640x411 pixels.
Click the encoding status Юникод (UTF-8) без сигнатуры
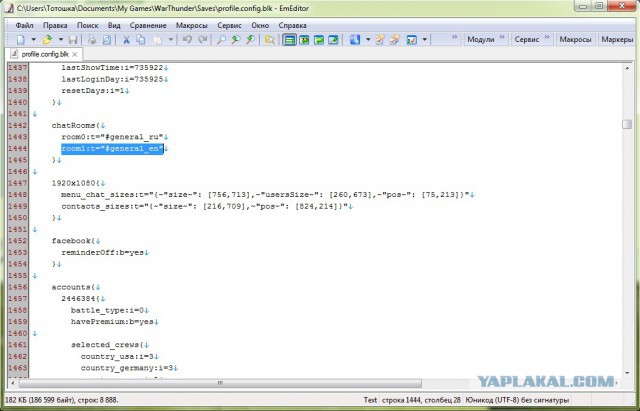[x=517, y=400]
